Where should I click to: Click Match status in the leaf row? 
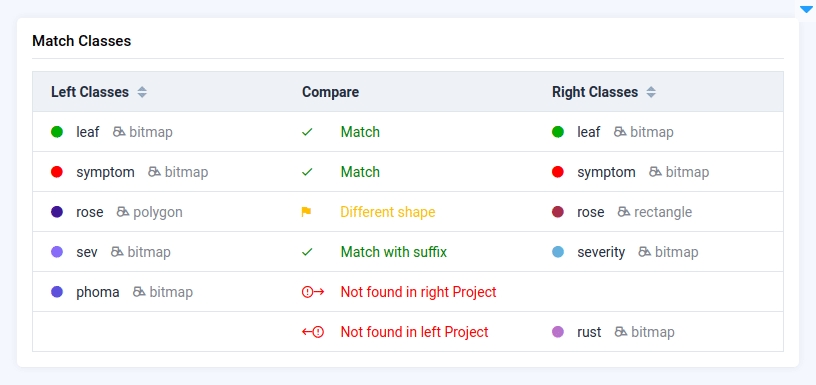coord(360,132)
